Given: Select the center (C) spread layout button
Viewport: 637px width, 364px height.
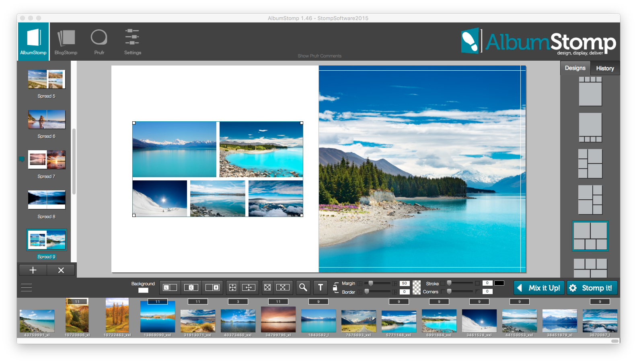Looking at the screenshot, I should (191, 287).
